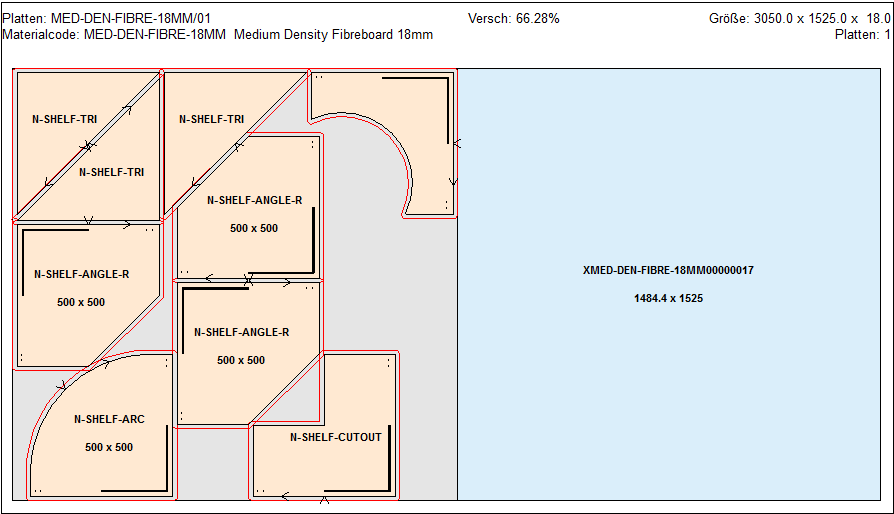Click the gray waste area below the curved ring part
This screenshot has height=514, width=894.
400,300
